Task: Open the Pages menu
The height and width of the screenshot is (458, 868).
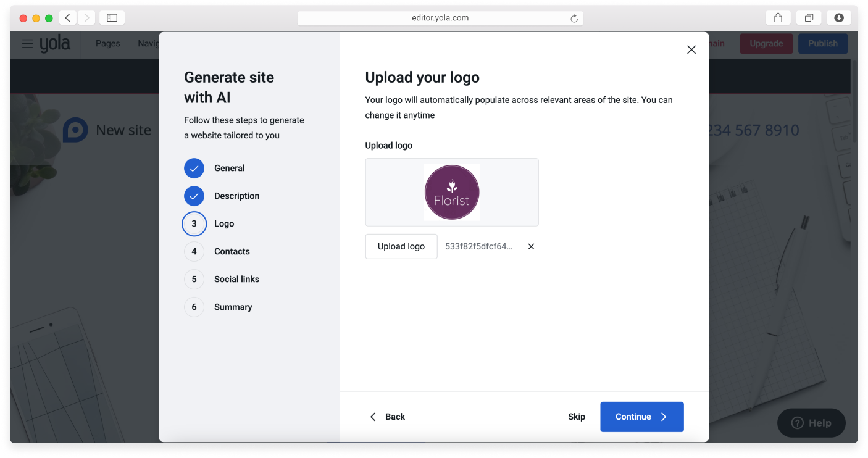Action: (x=107, y=44)
